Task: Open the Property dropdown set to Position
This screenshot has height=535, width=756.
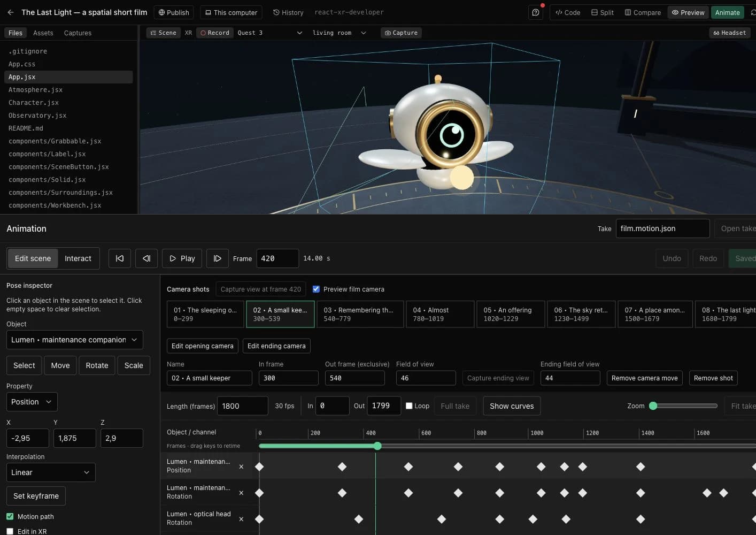Action: 32,402
